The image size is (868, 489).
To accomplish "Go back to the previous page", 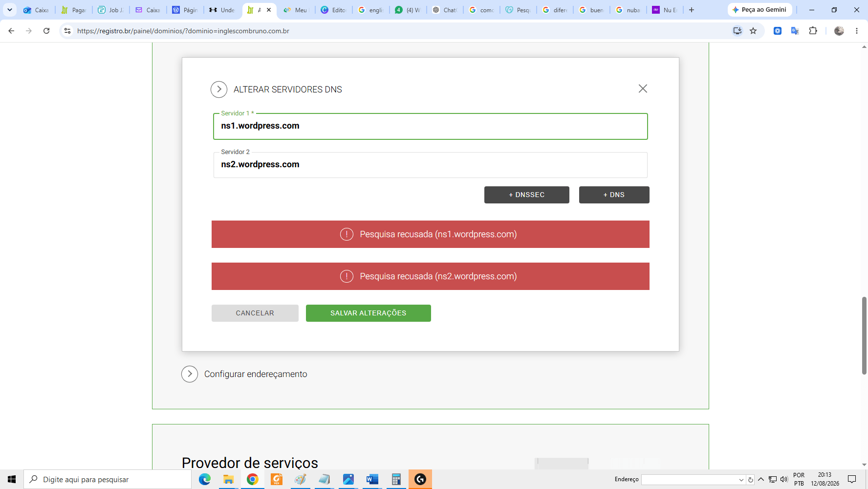I will pos(11,31).
